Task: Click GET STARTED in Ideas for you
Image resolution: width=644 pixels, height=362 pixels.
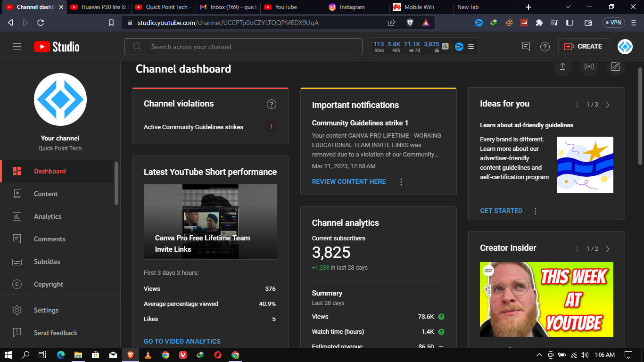Action: 501,211
